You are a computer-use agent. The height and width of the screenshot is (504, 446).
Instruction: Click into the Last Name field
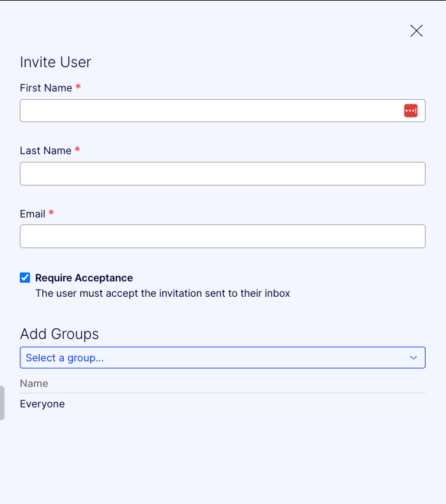click(222, 173)
